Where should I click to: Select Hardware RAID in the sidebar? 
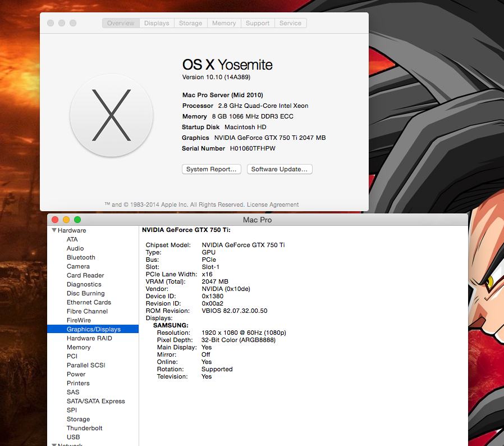(x=89, y=338)
